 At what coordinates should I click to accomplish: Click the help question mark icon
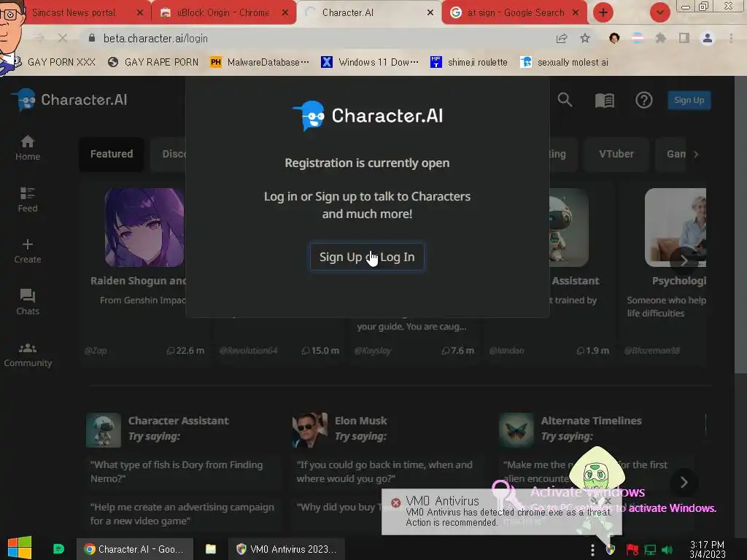pyautogui.click(x=643, y=100)
